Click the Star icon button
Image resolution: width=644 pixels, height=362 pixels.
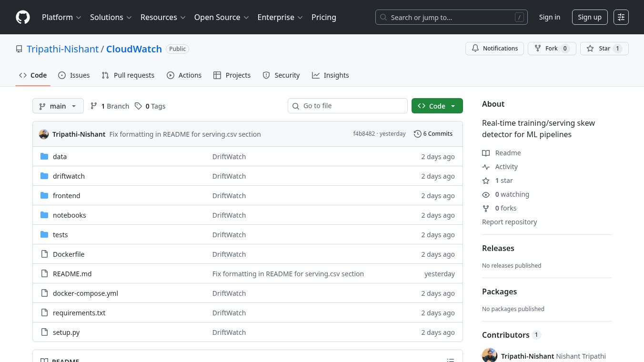(590, 49)
